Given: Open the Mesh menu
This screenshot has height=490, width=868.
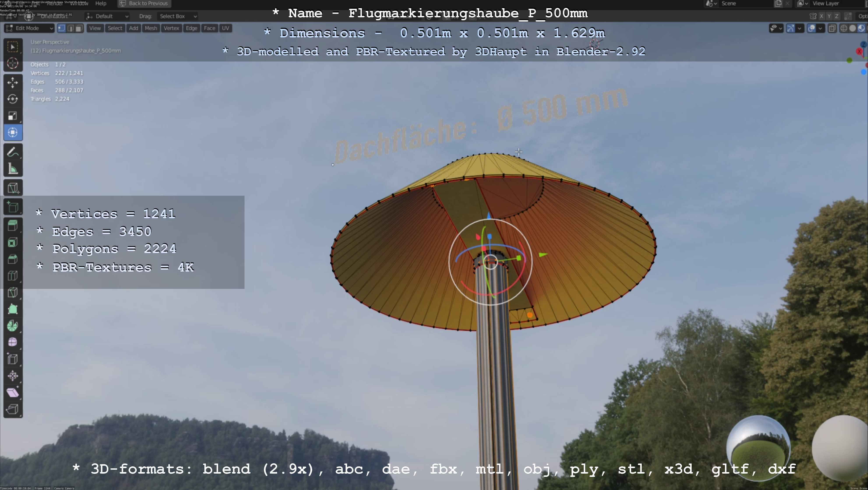Looking at the screenshot, I should pos(151,28).
